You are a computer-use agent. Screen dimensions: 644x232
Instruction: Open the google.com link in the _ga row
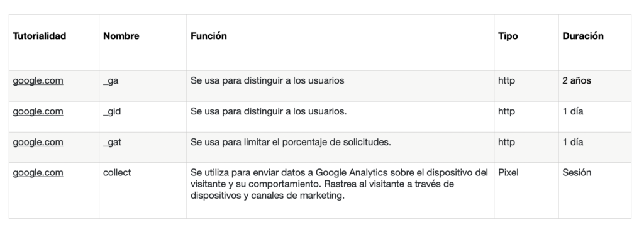click(38, 81)
